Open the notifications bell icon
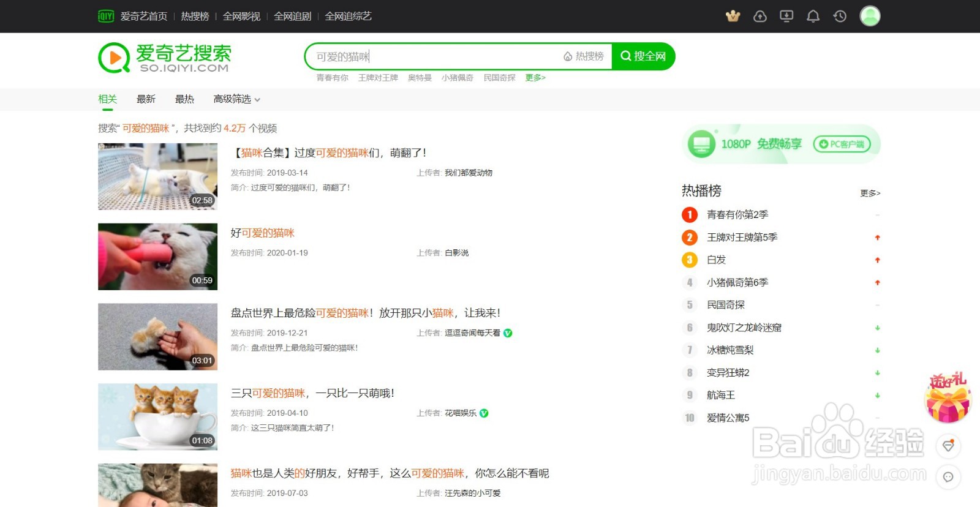The width and height of the screenshot is (980, 507). pyautogui.click(x=813, y=17)
